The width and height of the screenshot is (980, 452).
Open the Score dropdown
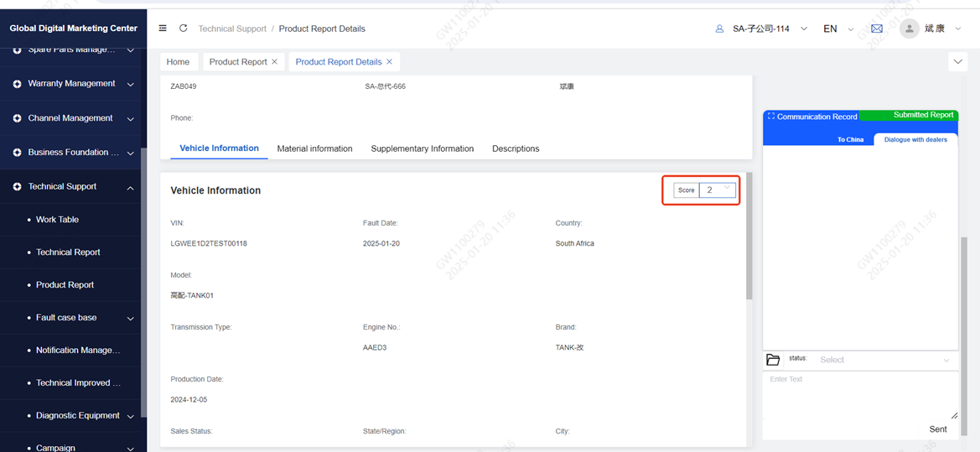click(718, 190)
